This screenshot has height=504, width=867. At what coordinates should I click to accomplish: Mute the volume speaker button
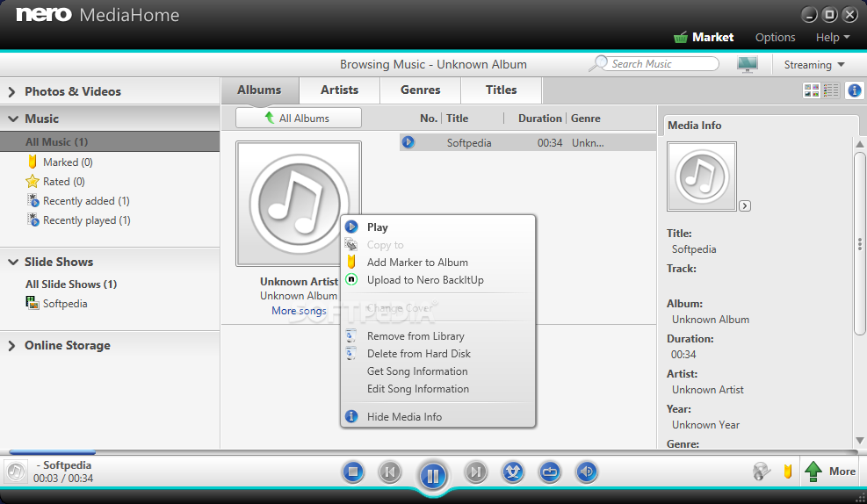point(587,472)
